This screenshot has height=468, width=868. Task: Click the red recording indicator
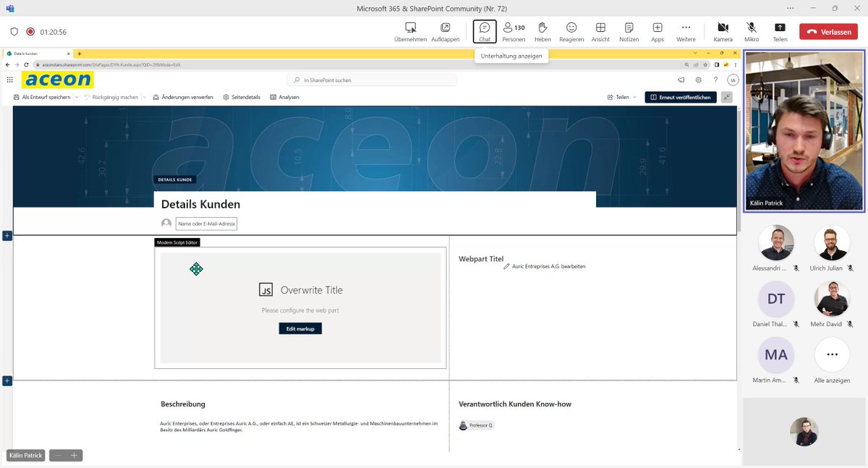tap(30, 32)
